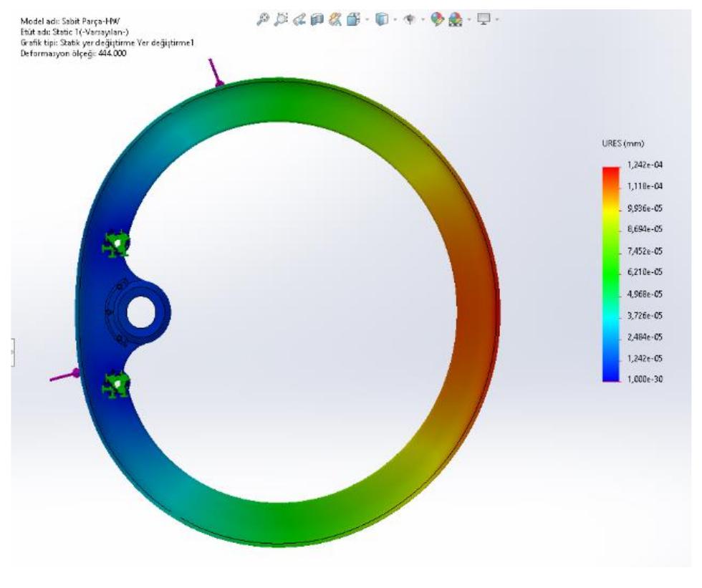Go back to the Previous View

tap(299, 19)
